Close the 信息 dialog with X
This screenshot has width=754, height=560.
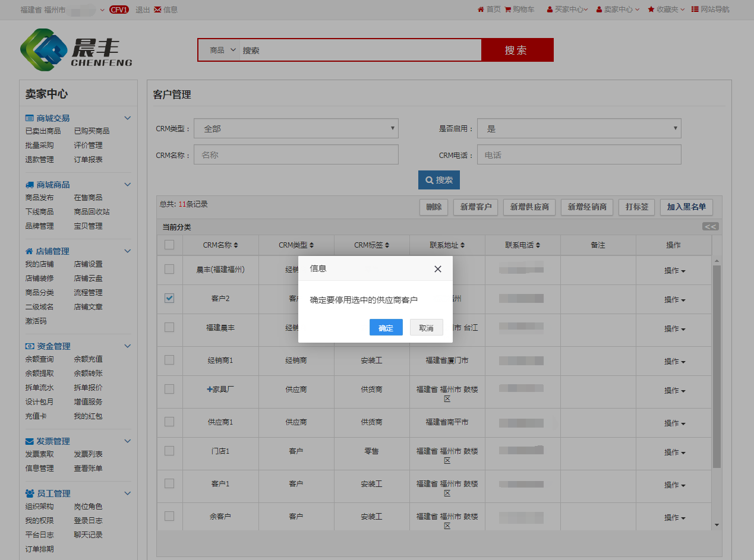coord(438,269)
